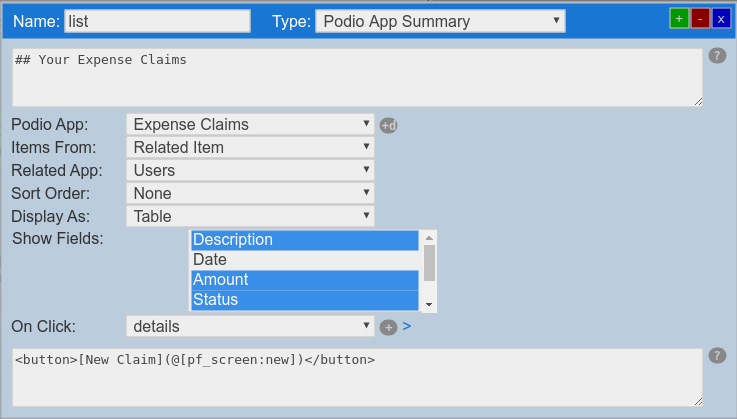Open the Podio App dropdown
Viewport: 737px width, 419px height.
(250, 124)
